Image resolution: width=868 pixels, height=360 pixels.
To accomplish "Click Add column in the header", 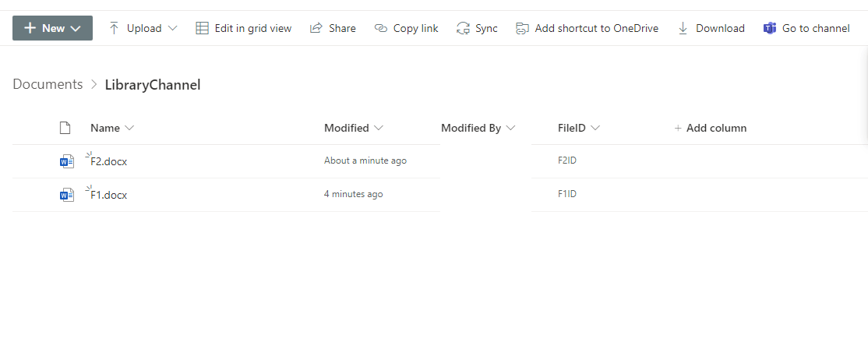I will coord(711,128).
